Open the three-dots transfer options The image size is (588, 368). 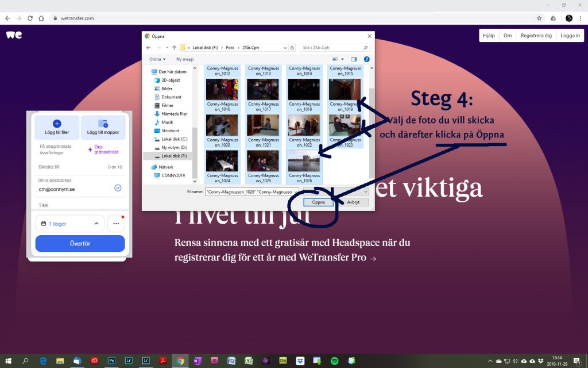pos(116,224)
